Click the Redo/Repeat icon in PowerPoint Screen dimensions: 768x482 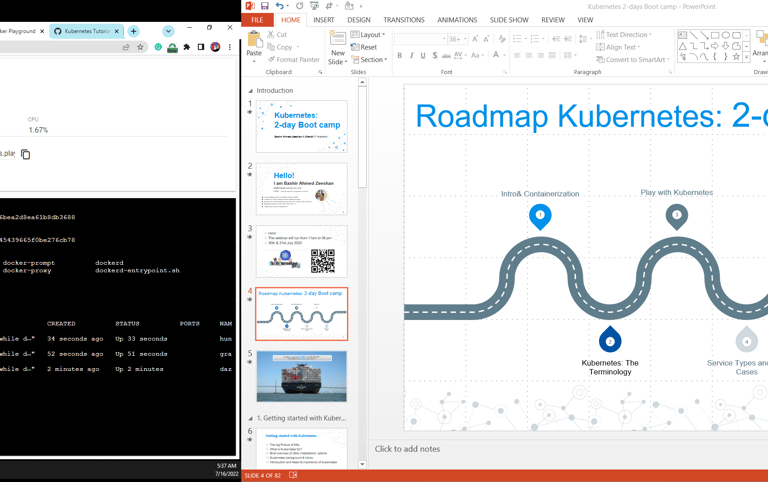[299, 6]
